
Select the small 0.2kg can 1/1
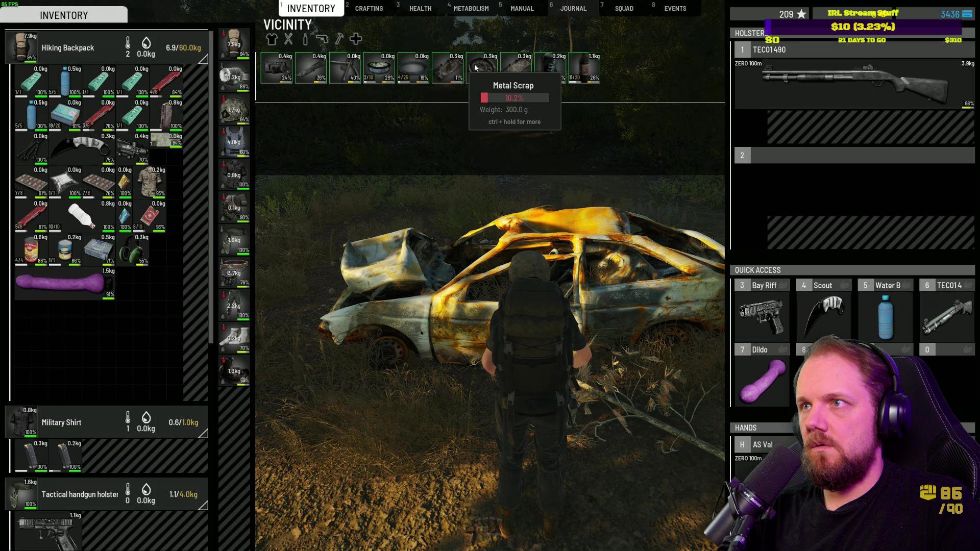(65, 249)
